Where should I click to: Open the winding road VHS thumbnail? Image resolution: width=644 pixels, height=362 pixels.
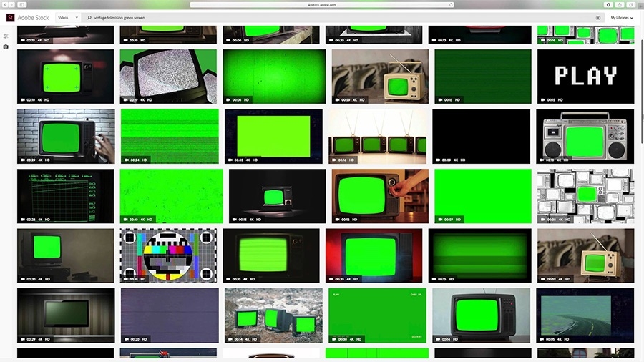tap(585, 315)
